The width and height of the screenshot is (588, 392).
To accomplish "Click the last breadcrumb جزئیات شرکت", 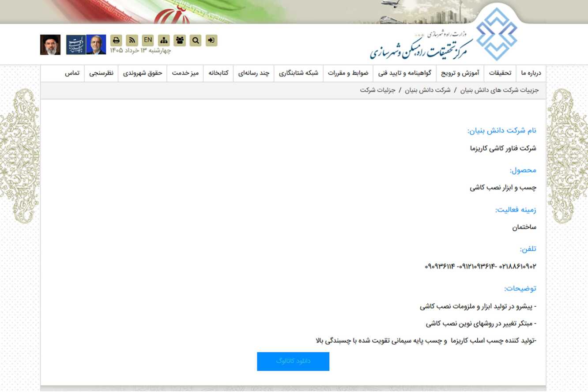I will 377,90.
